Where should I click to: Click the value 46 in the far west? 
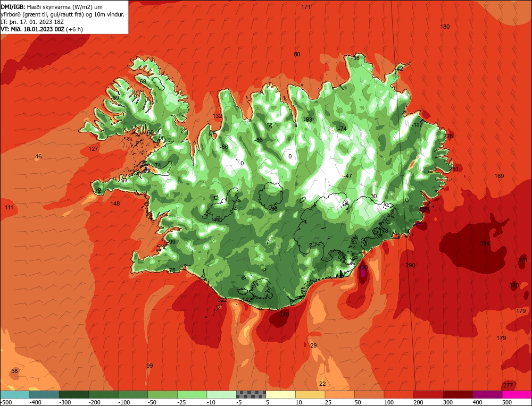[x=38, y=156]
